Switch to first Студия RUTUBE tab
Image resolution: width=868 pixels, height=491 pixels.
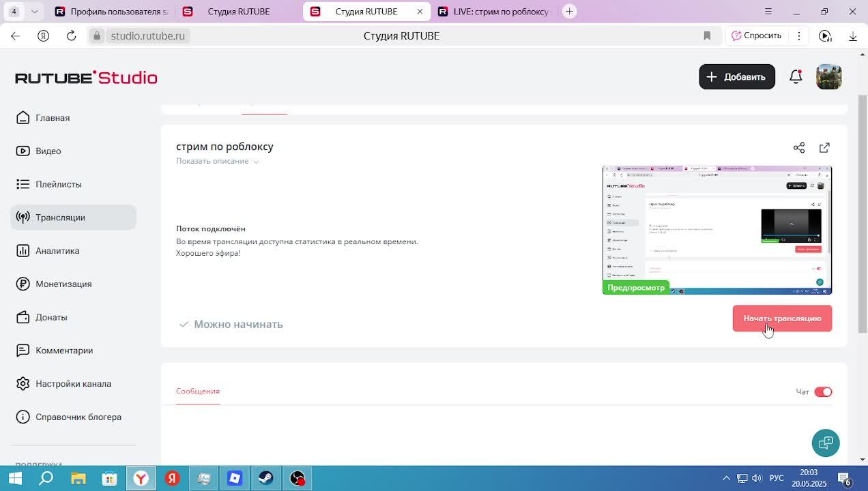click(239, 12)
